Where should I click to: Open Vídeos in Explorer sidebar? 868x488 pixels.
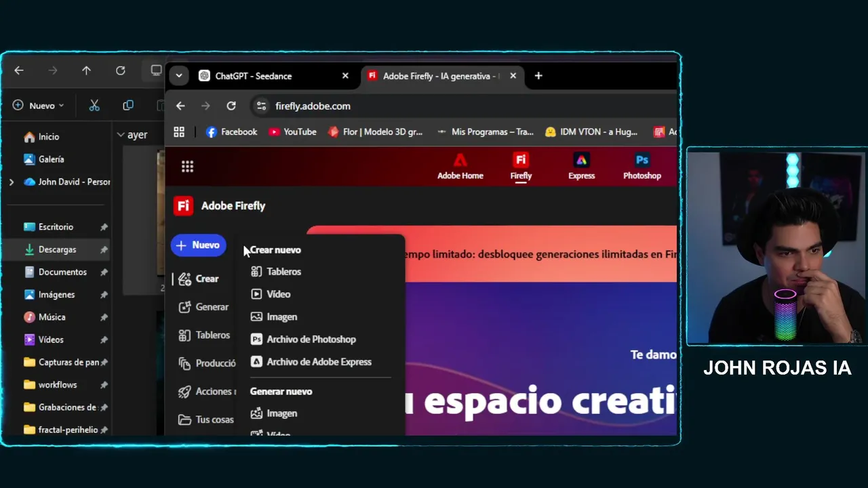pos(43,340)
